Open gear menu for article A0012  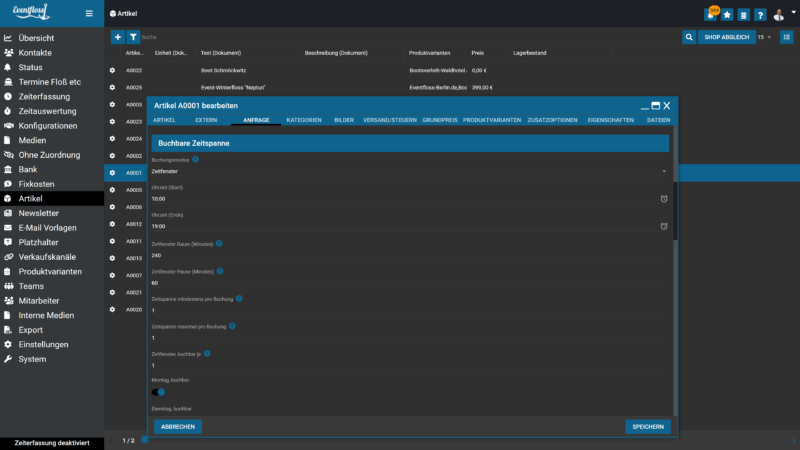[x=112, y=224]
